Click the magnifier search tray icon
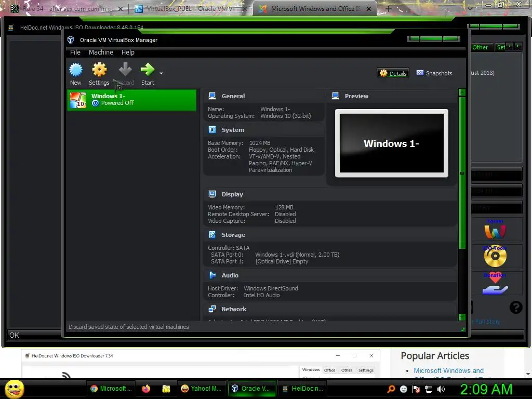The image size is (532, 399). click(x=391, y=389)
